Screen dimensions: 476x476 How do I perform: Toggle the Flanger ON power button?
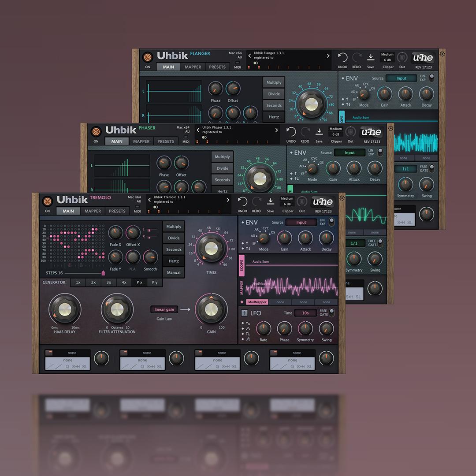coord(148,57)
